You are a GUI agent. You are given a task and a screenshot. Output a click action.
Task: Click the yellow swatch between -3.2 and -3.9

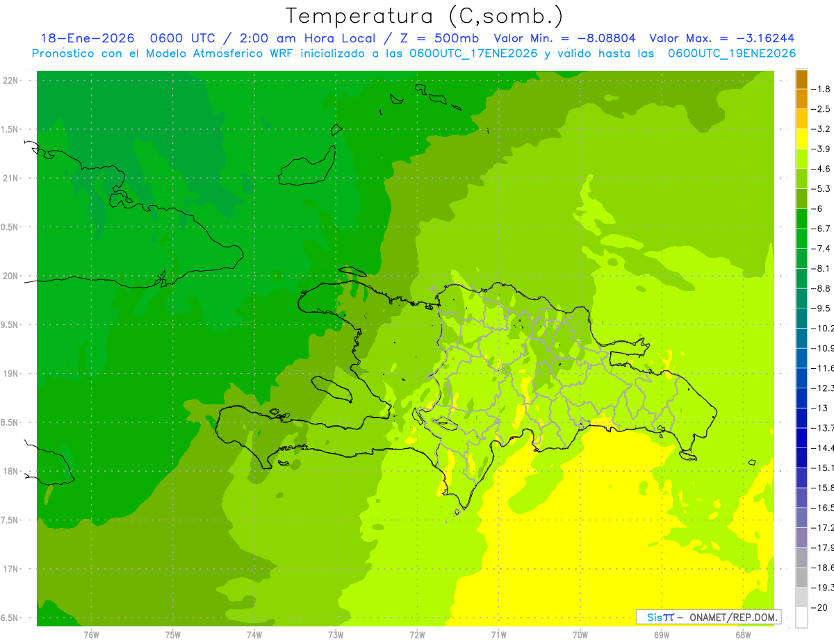click(x=801, y=139)
